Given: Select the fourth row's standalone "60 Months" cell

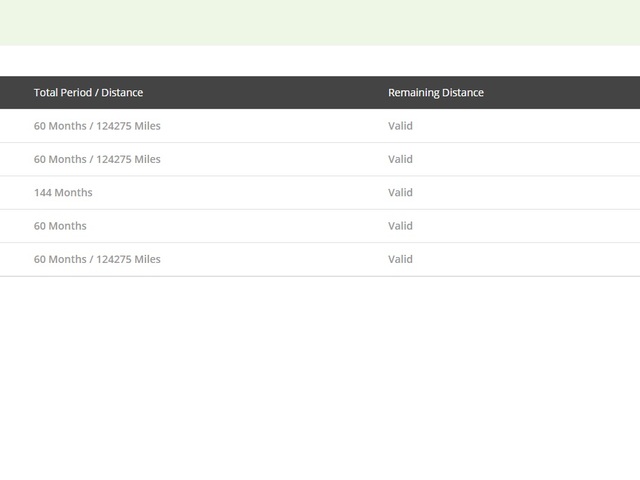Looking at the screenshot, I should click(x=60, y=226).
